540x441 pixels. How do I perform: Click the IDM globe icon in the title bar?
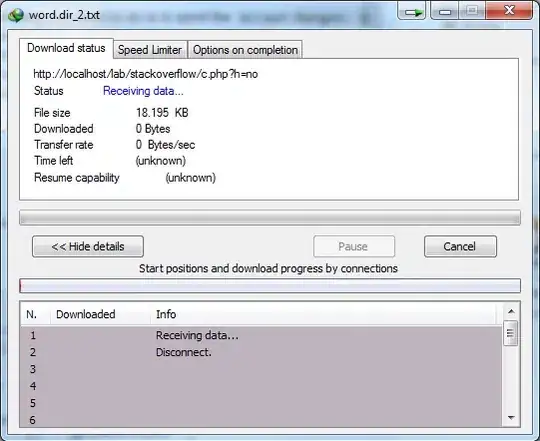point(15,15)
